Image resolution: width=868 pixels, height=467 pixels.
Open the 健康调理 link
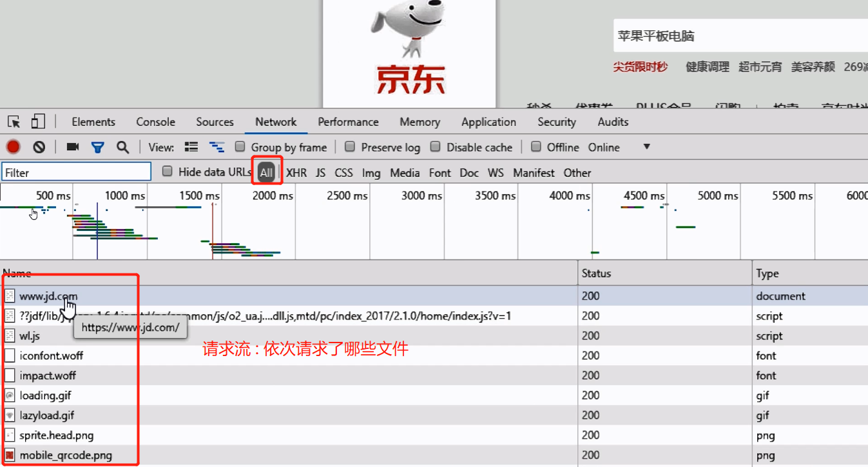[x=707, y=66]
